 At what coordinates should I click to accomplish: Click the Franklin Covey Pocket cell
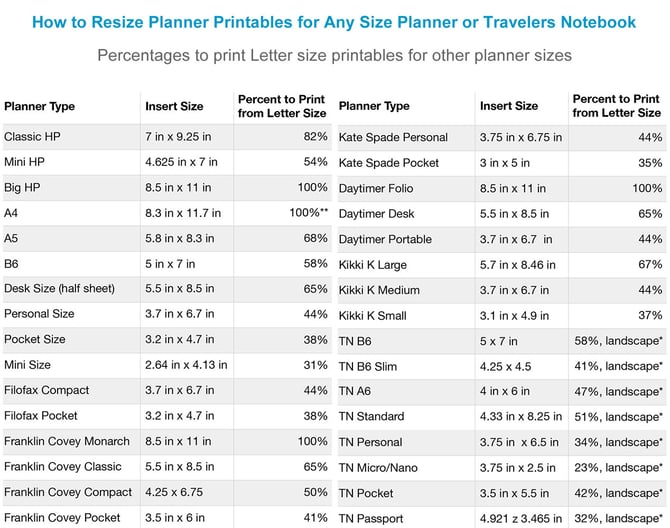click(x=62, y=517)
